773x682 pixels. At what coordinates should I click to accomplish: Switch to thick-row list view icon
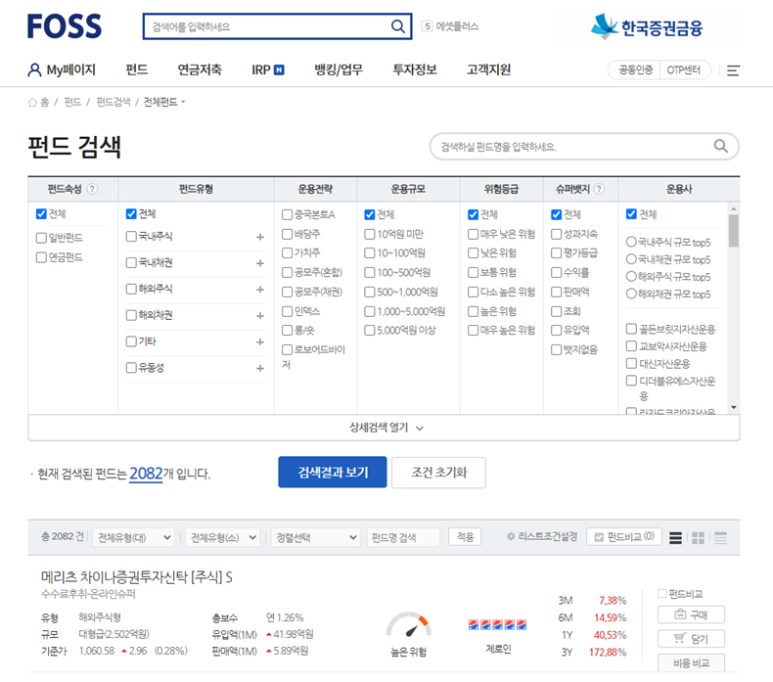[x=675, y=538]
